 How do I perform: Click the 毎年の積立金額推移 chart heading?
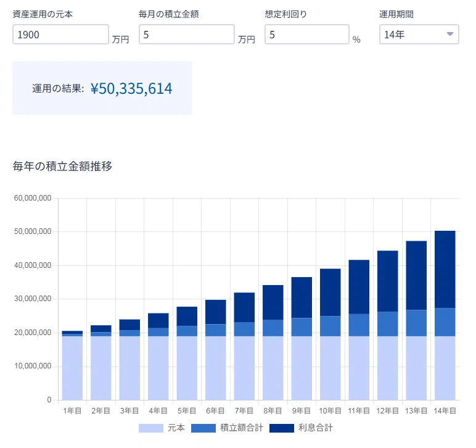point(62,166)
